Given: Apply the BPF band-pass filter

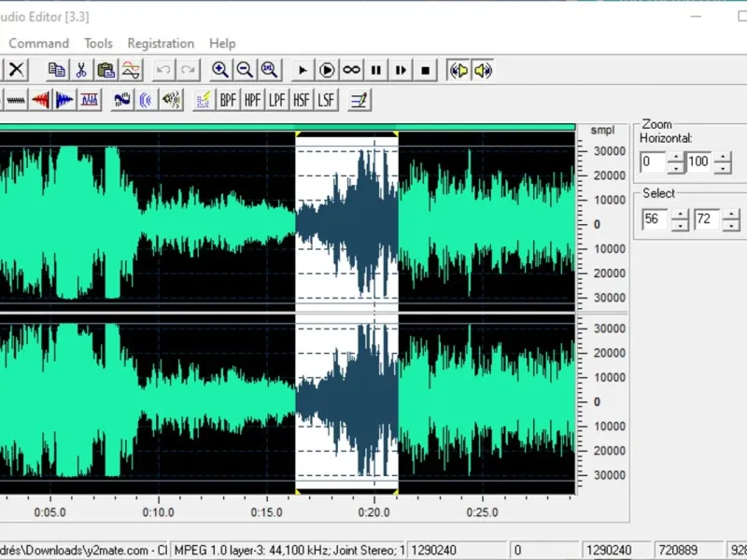Looking at the screenshot, I should click(228, 100).
